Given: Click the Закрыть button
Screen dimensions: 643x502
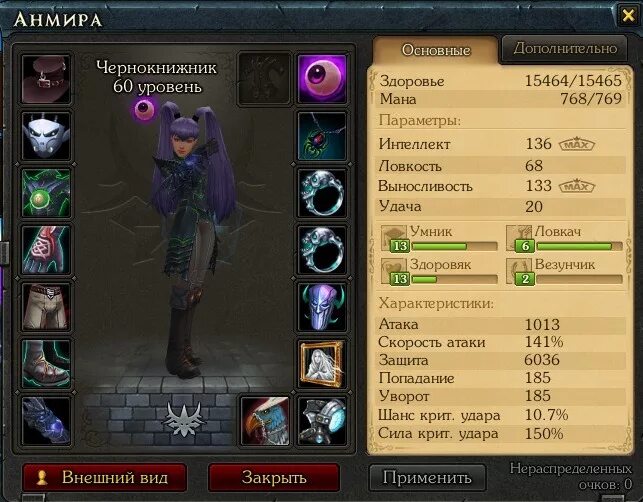Looking at the screenshot, I should click(x=274, y=477).
